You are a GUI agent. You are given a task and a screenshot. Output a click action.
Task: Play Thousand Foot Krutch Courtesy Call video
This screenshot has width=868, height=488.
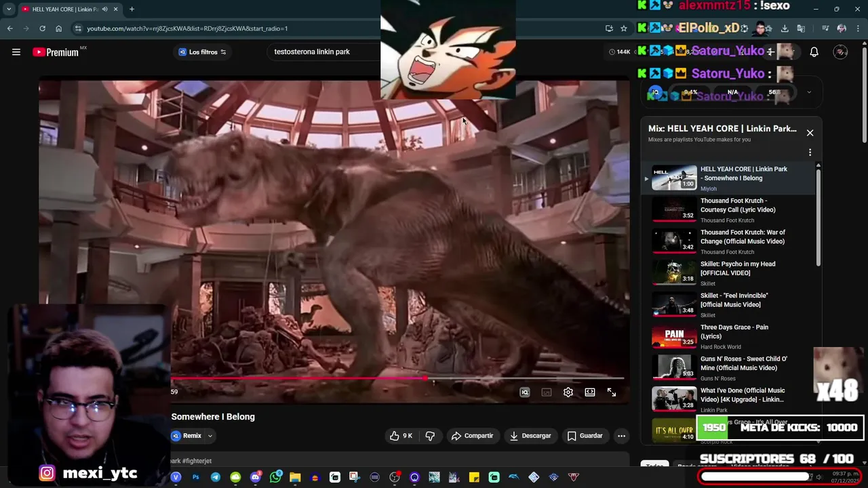click(x=729, y=210)
